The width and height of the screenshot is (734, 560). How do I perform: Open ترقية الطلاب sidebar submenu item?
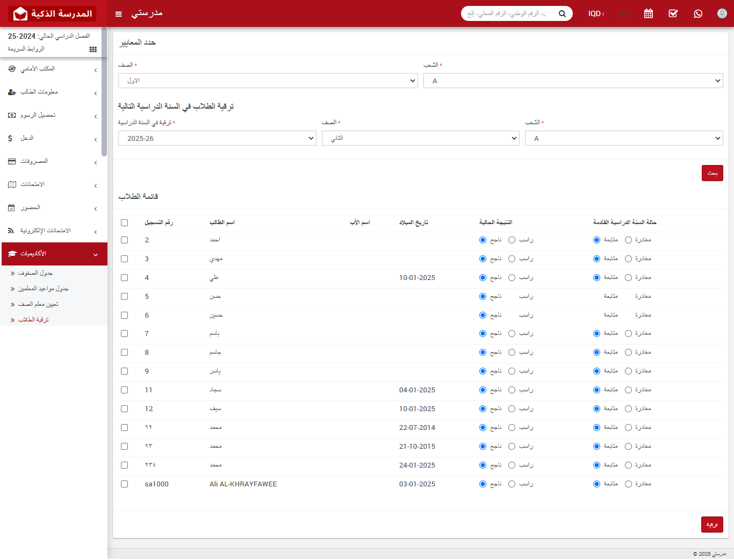[33, 320]
